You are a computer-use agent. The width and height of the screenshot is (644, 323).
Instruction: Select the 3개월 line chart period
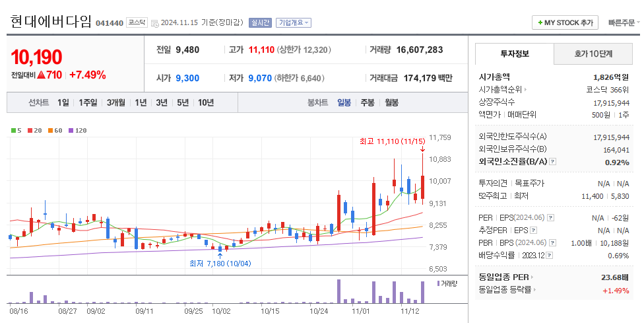click(x=116, y=102)
